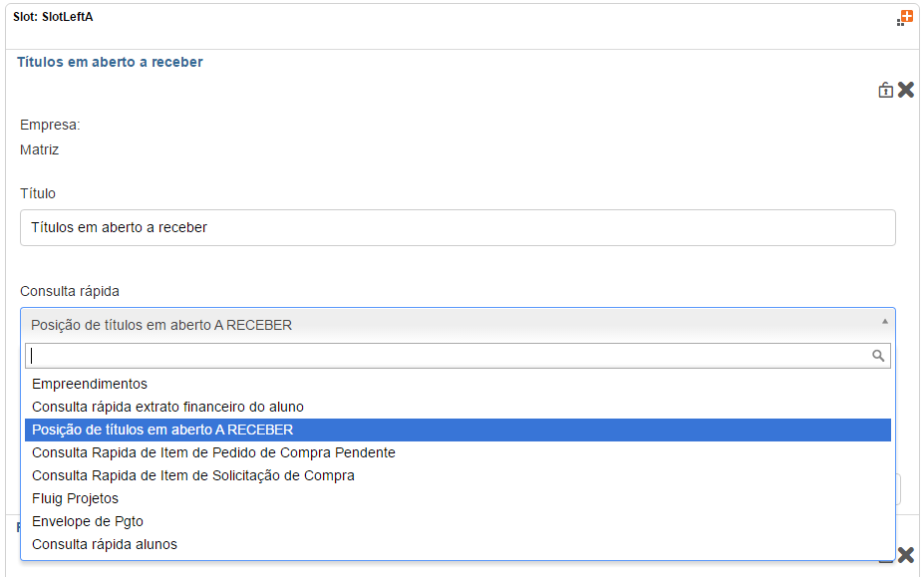
Task: Select highlighted Posição de títulos em aberto option
Action: click(162, 430)
